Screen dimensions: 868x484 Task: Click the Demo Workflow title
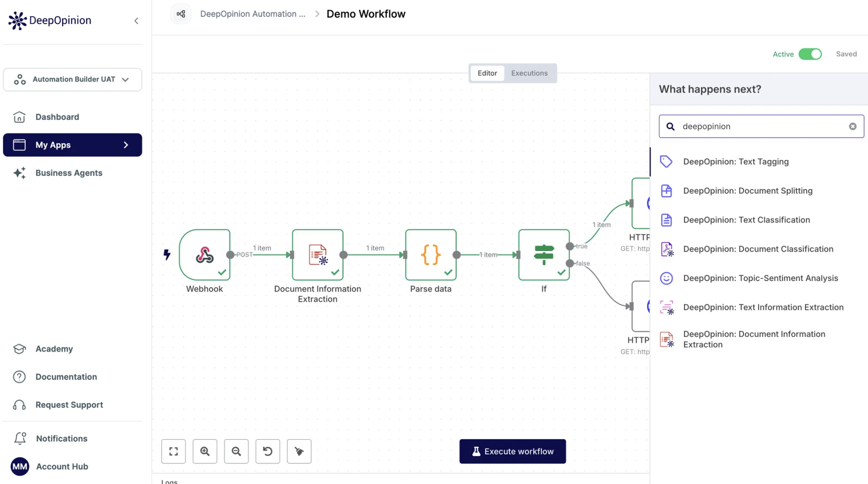366,14
